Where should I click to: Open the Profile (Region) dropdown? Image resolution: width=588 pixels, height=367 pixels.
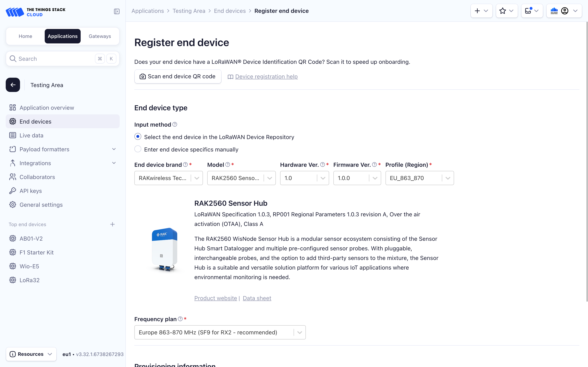coord(448,178)
